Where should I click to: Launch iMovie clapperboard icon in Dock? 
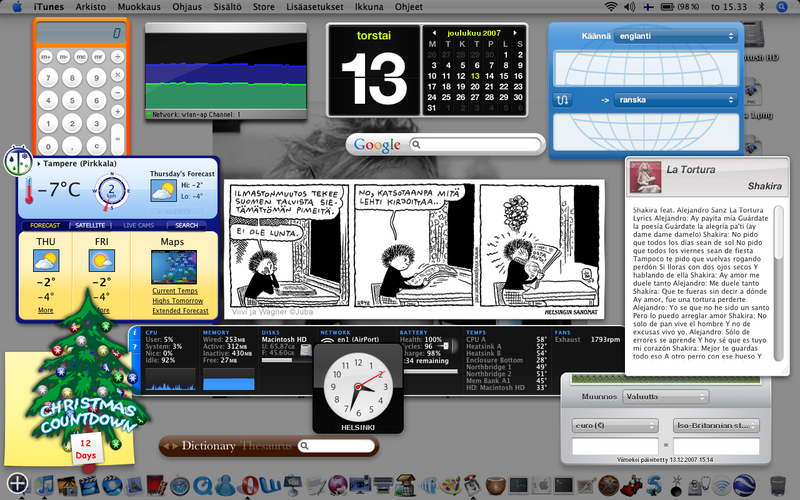(89, 485)
